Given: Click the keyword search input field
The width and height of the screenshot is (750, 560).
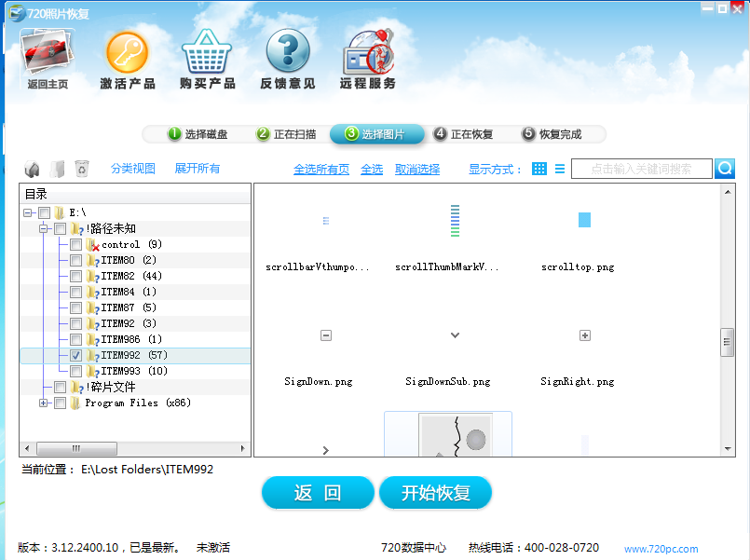Looking at the screenshot, I should [x=641, y=169].
